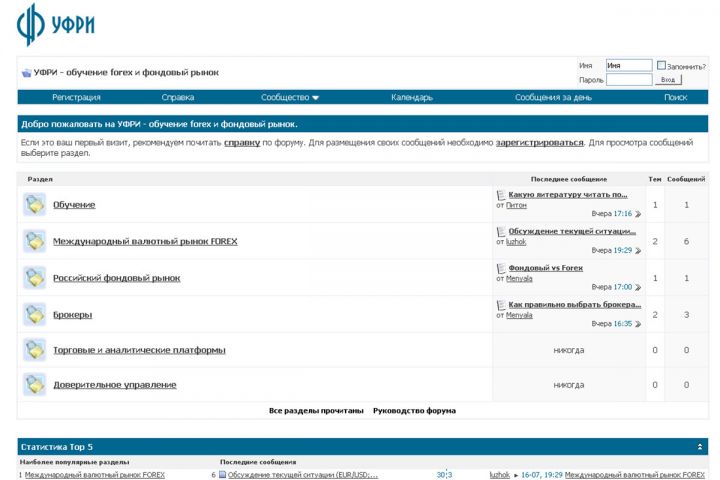
Task: Click the forum status icon for Обучение
Action: [x=35, y=204]
